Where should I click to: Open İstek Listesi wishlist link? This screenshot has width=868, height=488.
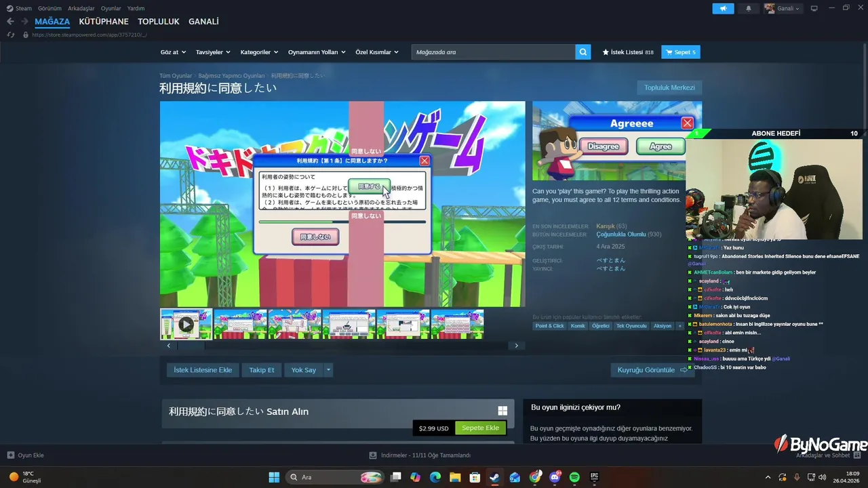[628, 52]
